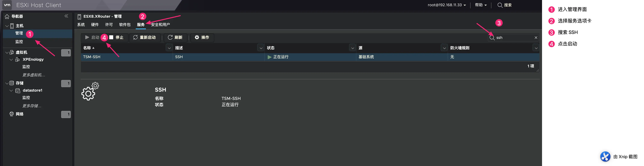Collapse the Host tree node
Screen dimensions: 644x166
click(x=7, y=26)
